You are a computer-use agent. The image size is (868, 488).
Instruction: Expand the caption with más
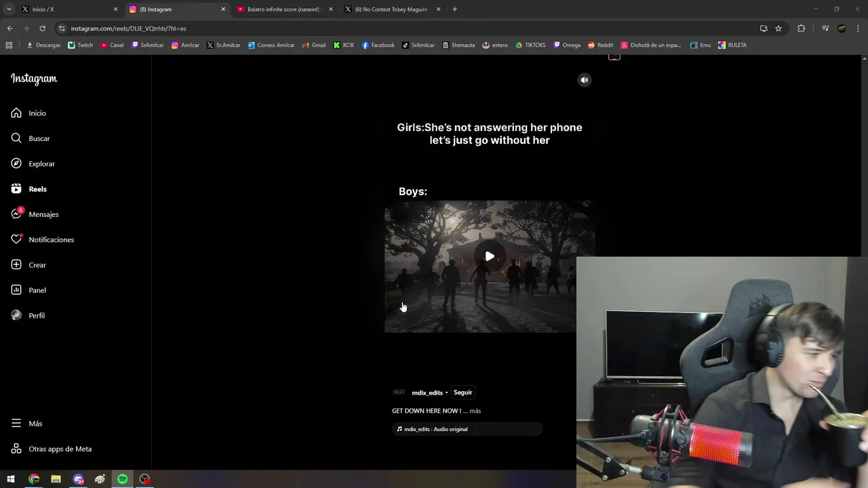pos(475,411)
